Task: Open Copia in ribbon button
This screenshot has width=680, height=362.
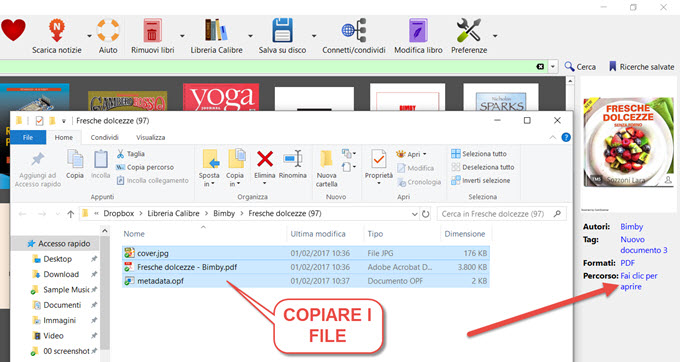Action: (x=235, y=168)
